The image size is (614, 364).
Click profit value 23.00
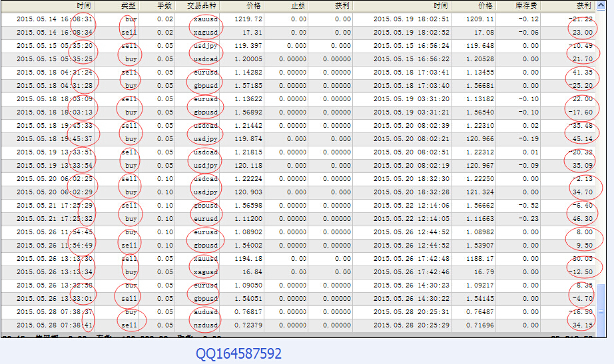[x=583, y=33]
